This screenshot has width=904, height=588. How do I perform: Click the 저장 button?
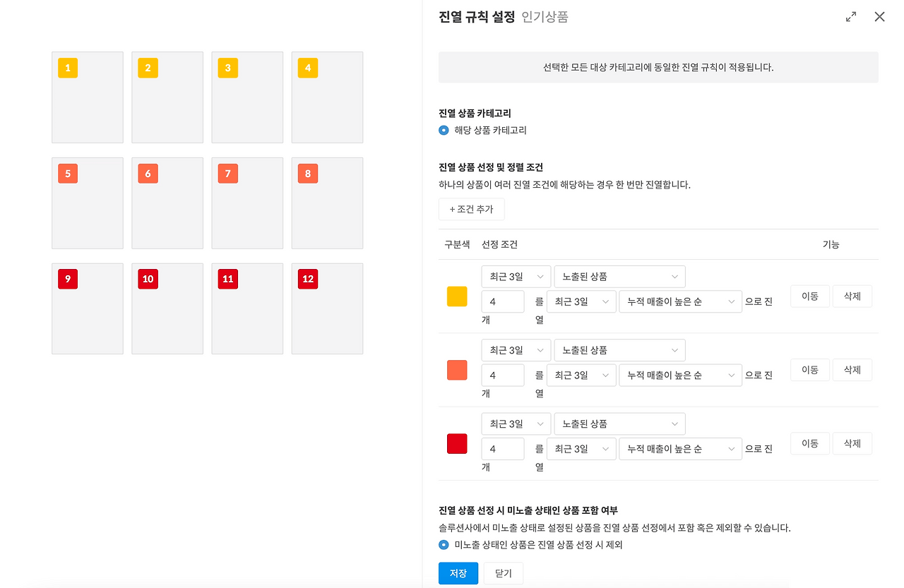pos(458,573)
